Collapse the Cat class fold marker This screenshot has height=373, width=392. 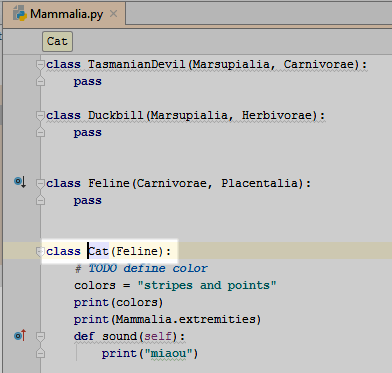click(x=40, y=251)
